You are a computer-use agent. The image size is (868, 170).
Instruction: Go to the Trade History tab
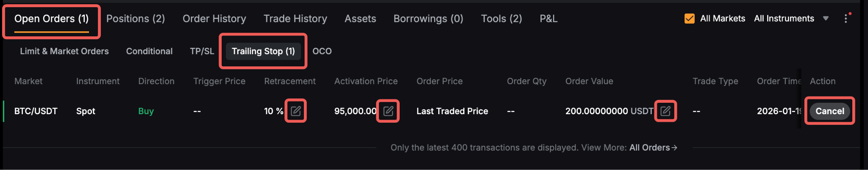click(295, 19)
